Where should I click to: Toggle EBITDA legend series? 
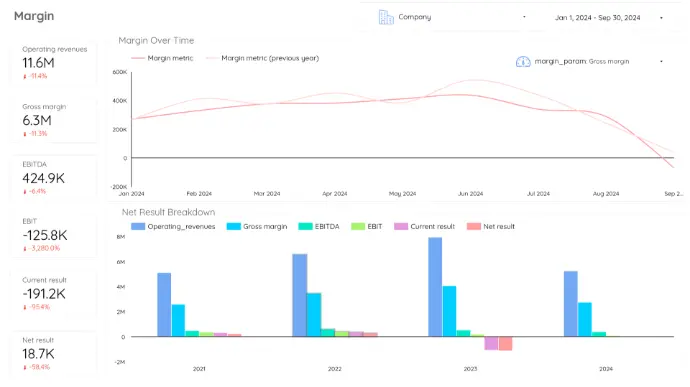[x=319, y=226]
